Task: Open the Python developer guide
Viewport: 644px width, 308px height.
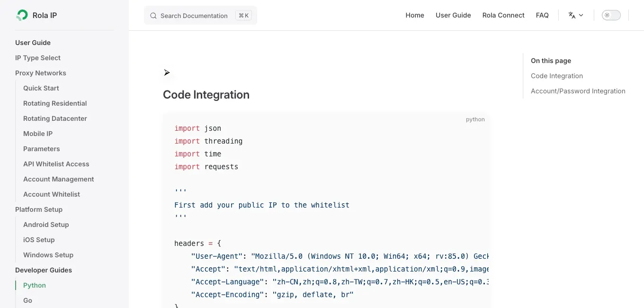Action: [35, 285]
